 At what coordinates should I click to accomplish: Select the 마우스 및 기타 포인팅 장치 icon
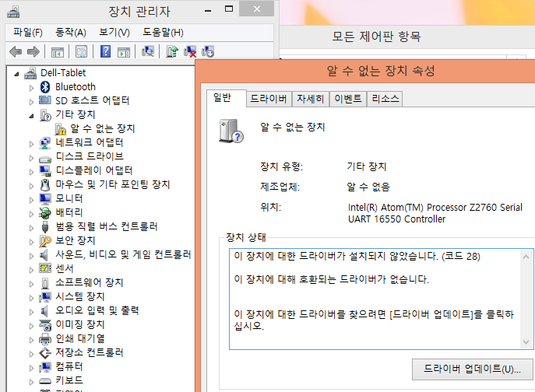45,185
